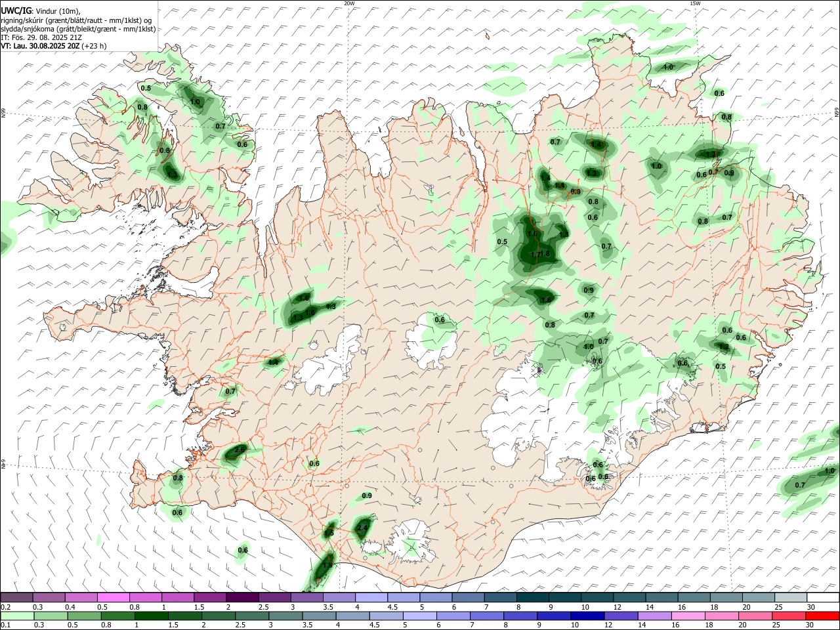Click the mauve swatch above upper-scale 0.2
The width and height of the screenshot is (840, 630).
pos(16,598)
